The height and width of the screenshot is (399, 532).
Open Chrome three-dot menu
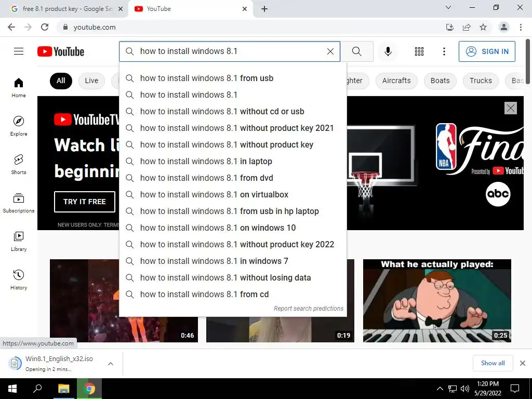coord(521,27)
